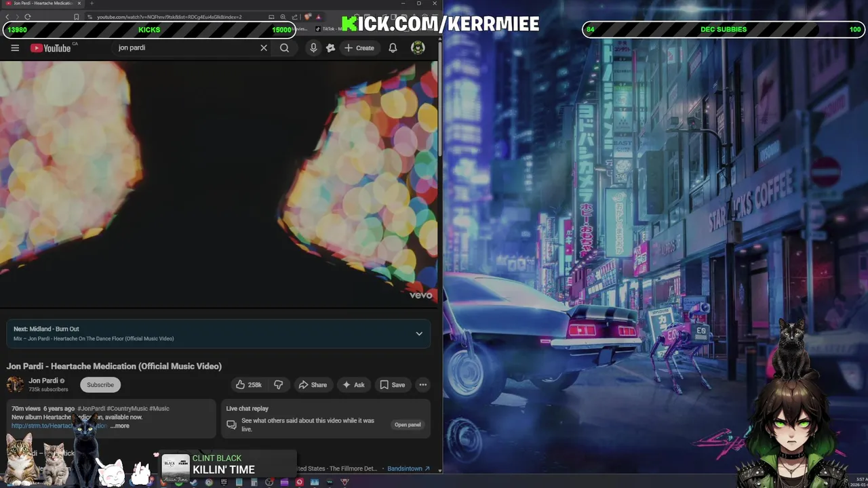This screenshot has width=868, height=488.
Task: Click the KICKS goal progress bar
Action: [x=149, y=30]
